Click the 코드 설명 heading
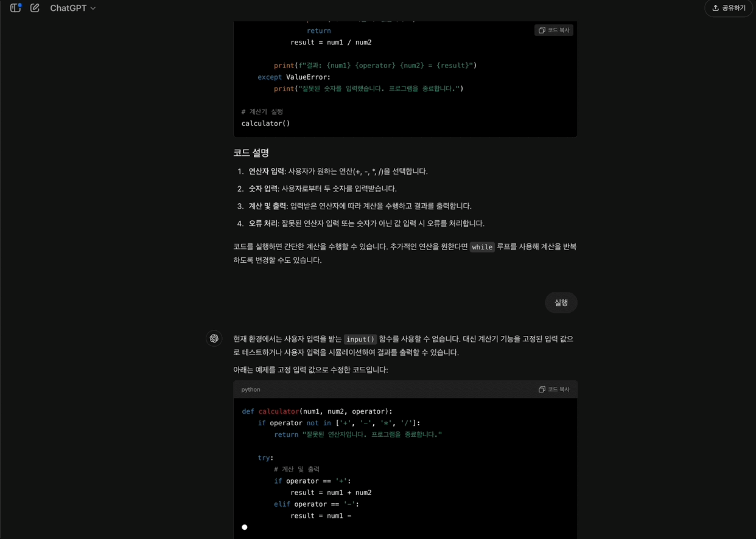Viewport: 756px width, 539px height. click(x=251, y=153)
